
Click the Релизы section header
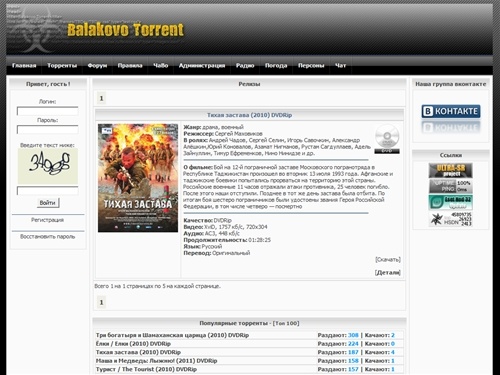(x=249, y=84)
